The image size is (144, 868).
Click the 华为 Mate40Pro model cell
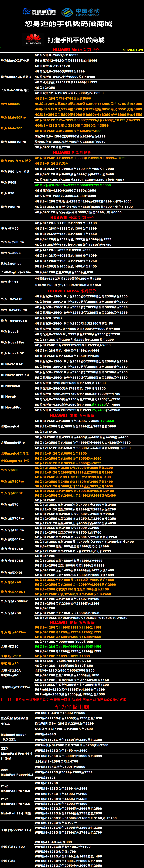(x=17, y=142)
